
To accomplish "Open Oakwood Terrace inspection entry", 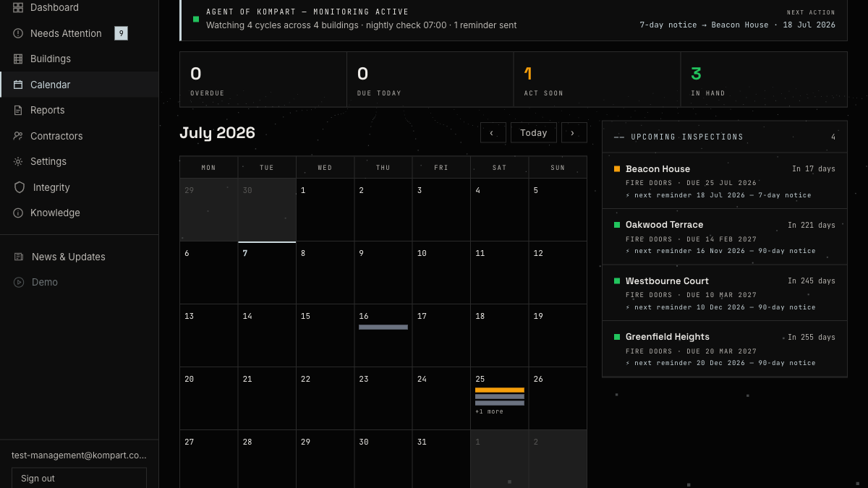I will coord(724,237).
